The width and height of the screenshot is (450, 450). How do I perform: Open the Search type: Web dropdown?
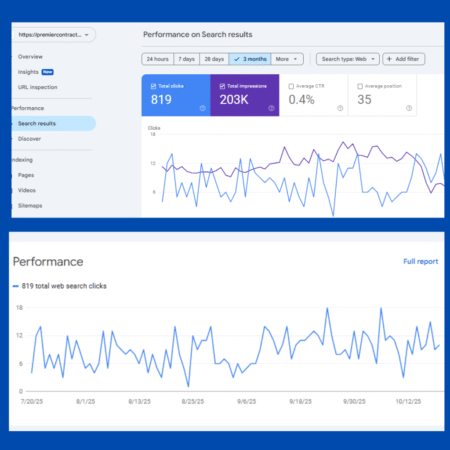tap(348, 59)
